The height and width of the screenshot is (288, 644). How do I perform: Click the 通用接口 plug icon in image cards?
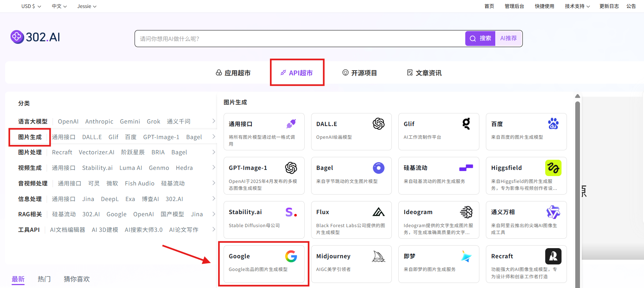[291, 124]
